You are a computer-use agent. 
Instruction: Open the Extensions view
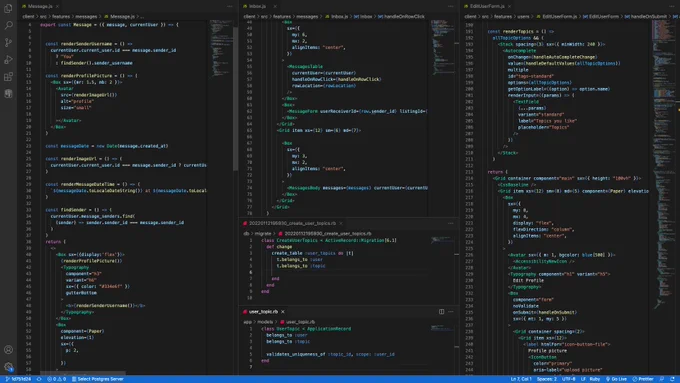coord(8,77)
